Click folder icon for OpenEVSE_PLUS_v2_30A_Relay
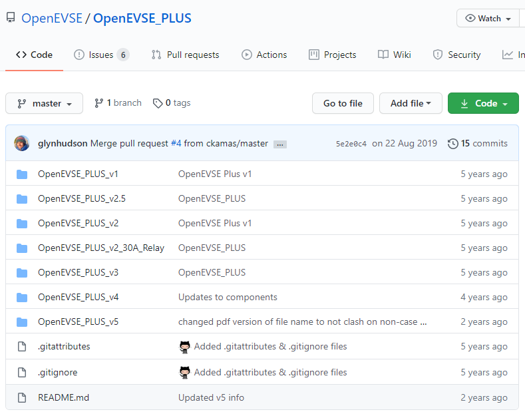The width and height of the screenshot is (525, 420). coord(22,248)
